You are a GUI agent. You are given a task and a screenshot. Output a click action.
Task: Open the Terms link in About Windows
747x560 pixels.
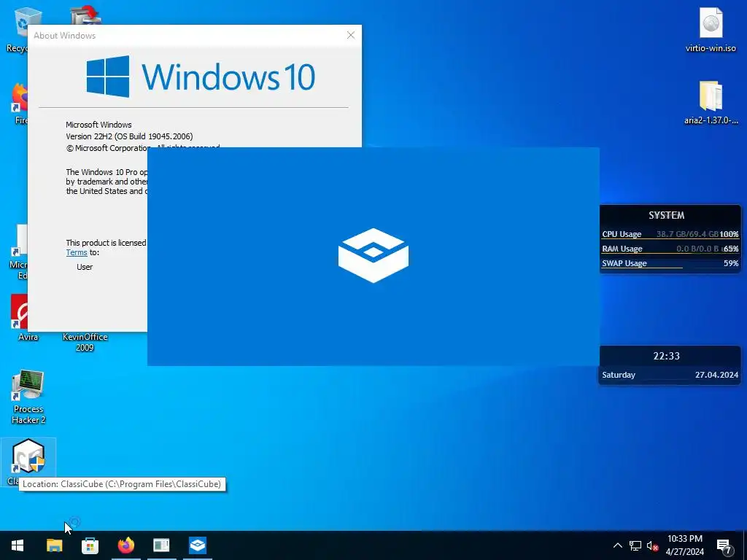tap(76, 253)
